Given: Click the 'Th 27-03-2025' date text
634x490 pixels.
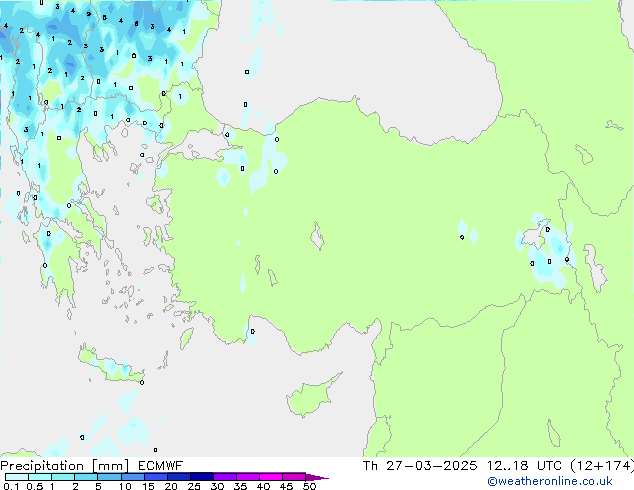Looking at the screenshot, I should click(x=420, y=466).
